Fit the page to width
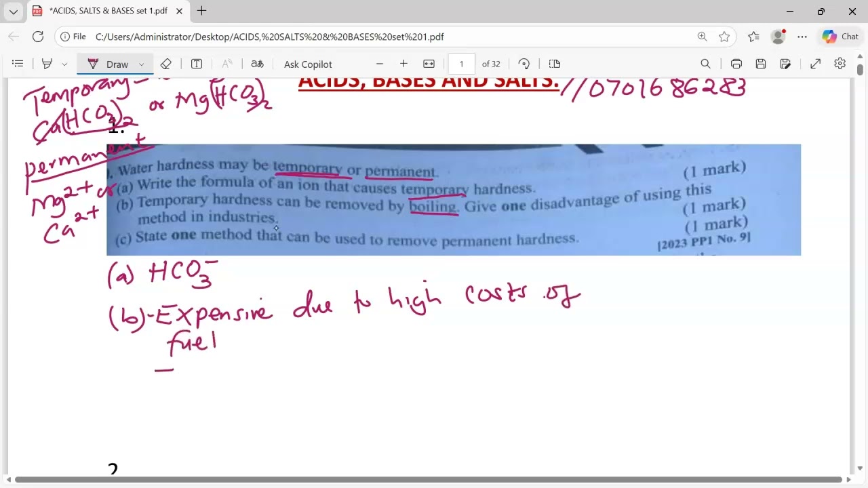 coord(429,64)
